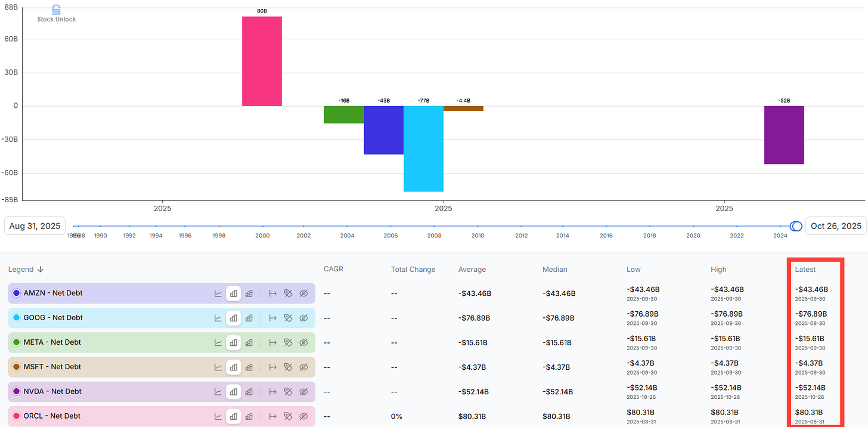Click the Stock Unlock logo
The image size is (868, 427).
pyautogui.click(x=55, y=12)
